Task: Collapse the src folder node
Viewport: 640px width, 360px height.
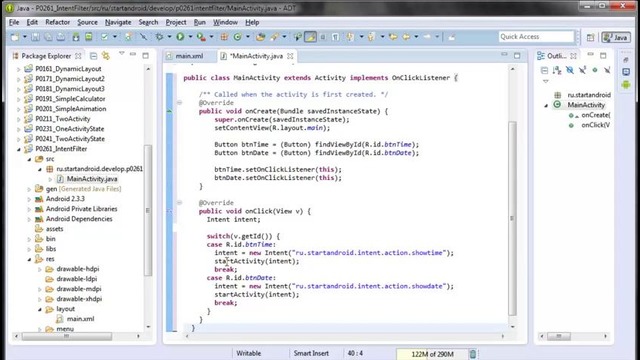Action: pos(29,159)
